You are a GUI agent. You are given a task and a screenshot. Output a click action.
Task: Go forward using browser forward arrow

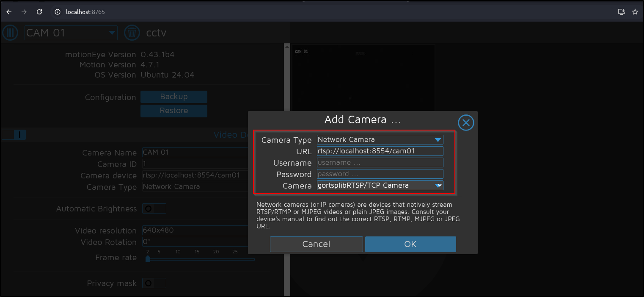pos(24,12)
